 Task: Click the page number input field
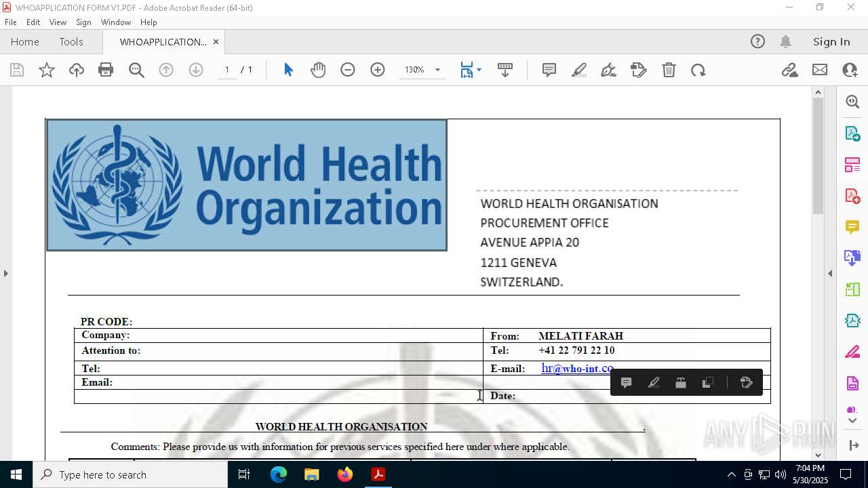click(x=227, y=70)
